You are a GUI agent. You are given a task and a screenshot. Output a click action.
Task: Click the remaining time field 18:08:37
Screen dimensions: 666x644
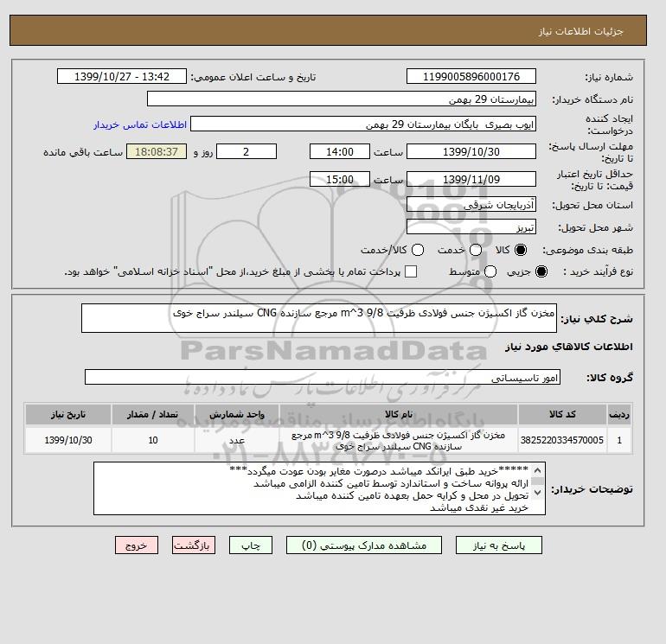pos(157,151)
